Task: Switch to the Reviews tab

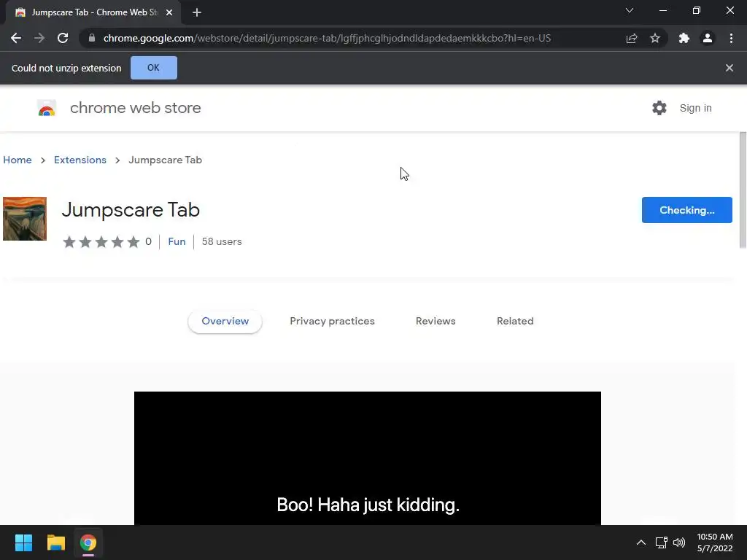Action: (x=436, y=321)
